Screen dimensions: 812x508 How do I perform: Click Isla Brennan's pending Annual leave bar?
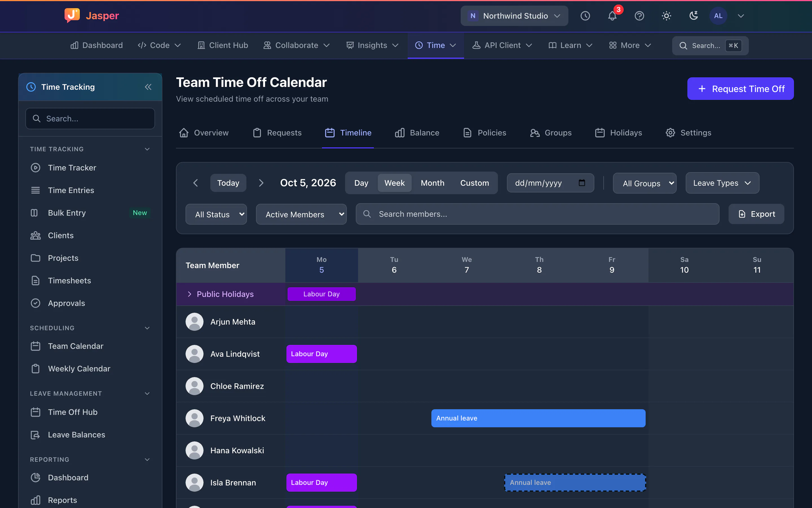(575, 483)
